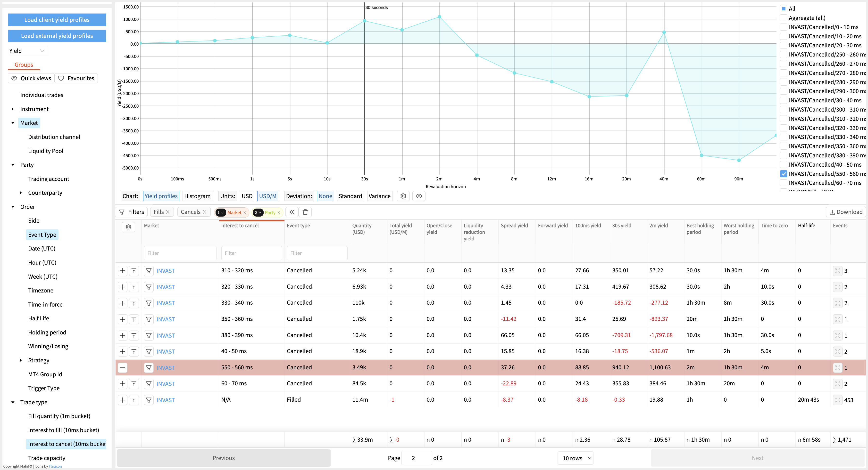Sort by Half-life column header
Viewport: 868px width, 470px height.
[806, 226]
